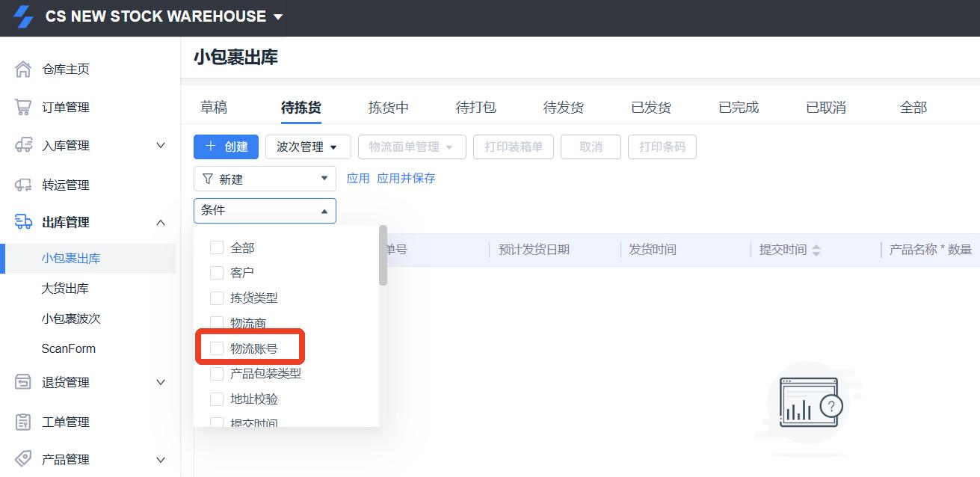Open the 已完成 tab
This screenshot has height=477, width=980.
click(x=738, y=108)
